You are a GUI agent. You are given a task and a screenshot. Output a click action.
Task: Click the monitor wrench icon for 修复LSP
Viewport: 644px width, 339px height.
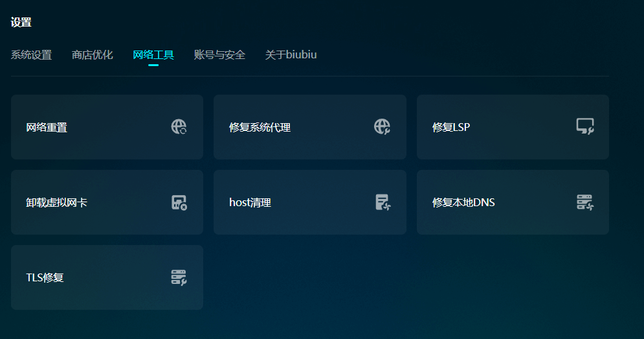pos(585,127)
